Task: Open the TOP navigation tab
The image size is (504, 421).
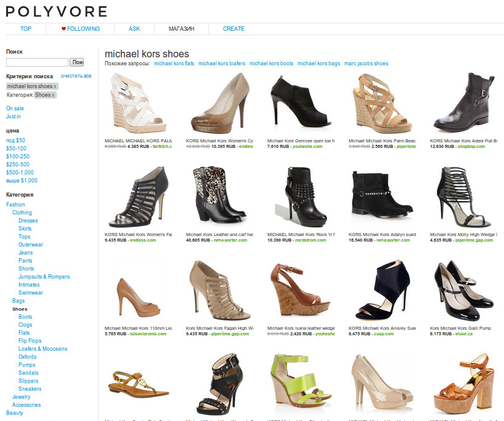Action: click(26, 29)
